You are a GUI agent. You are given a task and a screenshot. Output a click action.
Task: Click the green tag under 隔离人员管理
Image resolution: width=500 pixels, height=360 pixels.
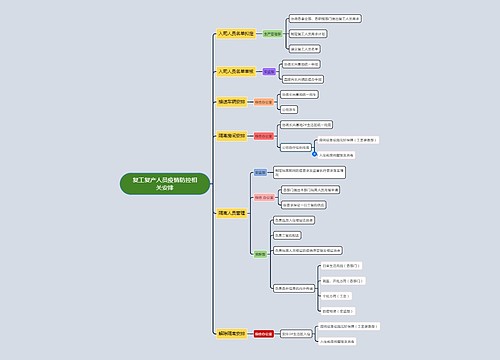(x=260, y=254)
